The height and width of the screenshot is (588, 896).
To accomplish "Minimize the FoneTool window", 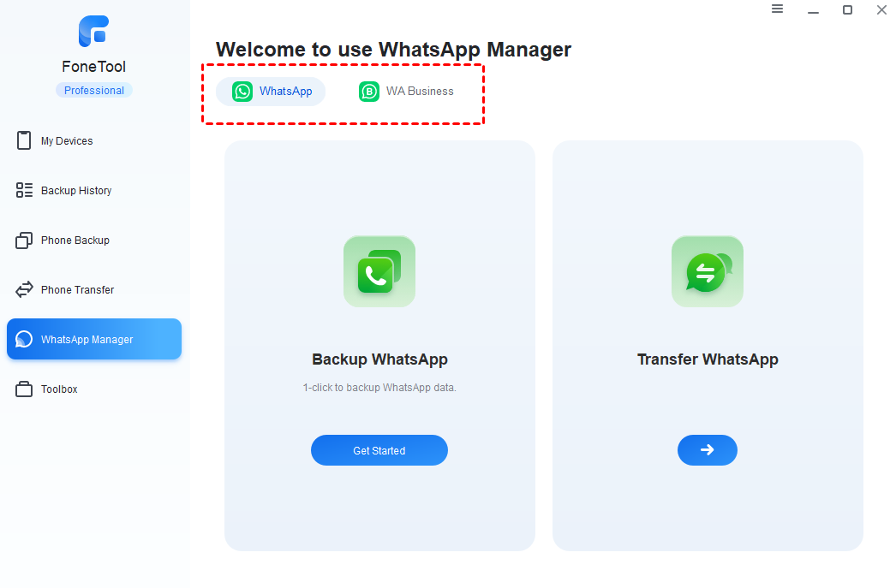I will click(x=813, y=10).
